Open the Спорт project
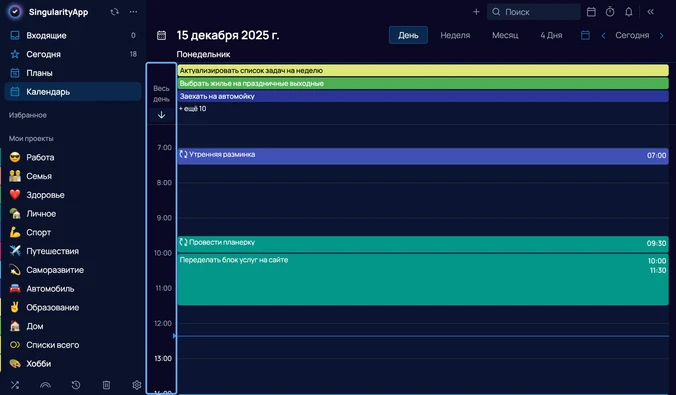 (x=72, y=232)
